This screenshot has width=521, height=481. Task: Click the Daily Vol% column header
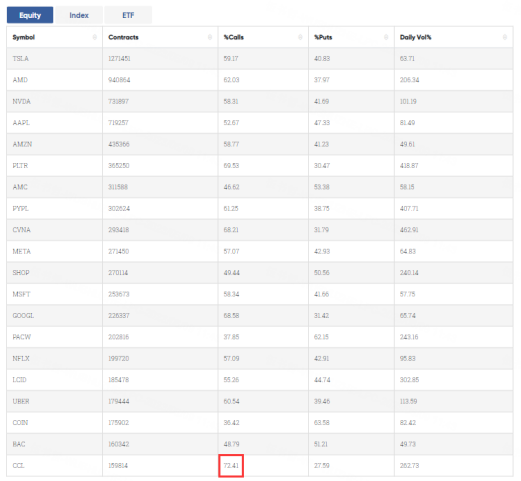click(x=454, y=37)
